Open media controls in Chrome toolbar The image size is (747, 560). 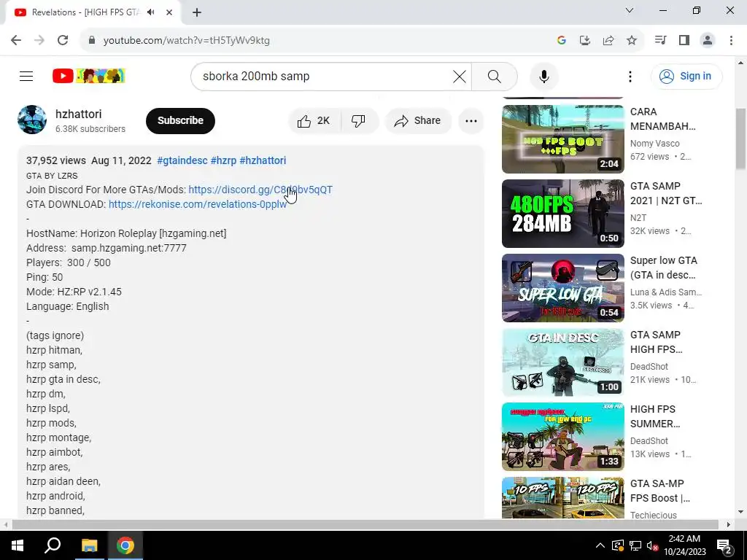pos(660,41)
